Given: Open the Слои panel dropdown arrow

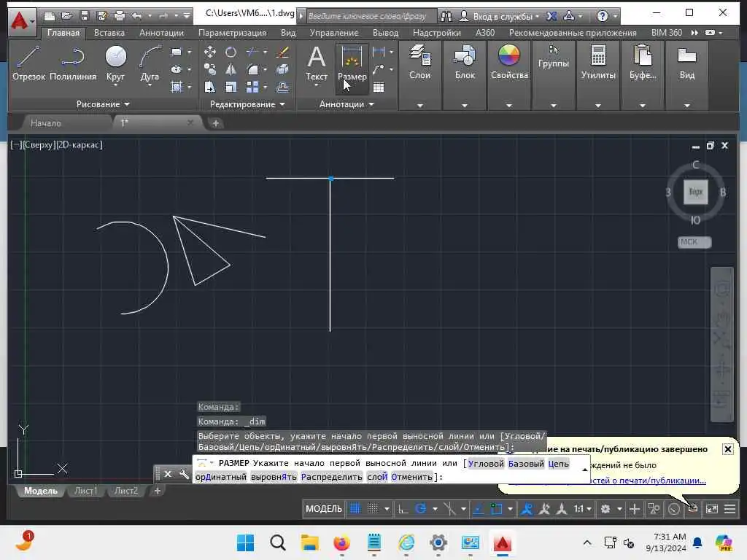Looking at the screenshot, I should click(x=419, y=105).
